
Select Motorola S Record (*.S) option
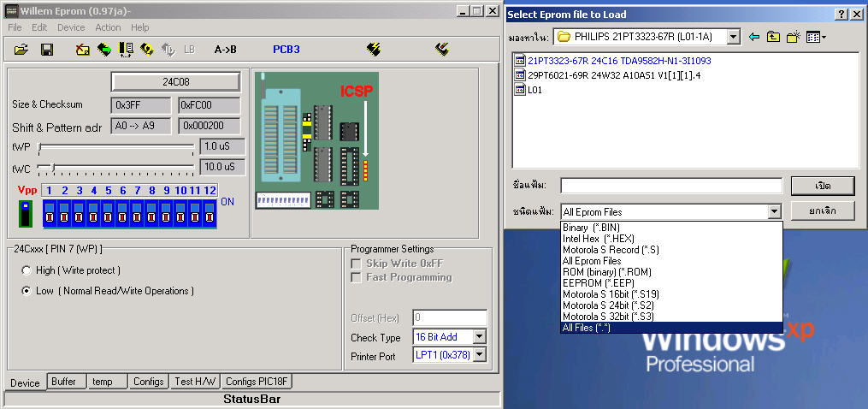[671, 249]
